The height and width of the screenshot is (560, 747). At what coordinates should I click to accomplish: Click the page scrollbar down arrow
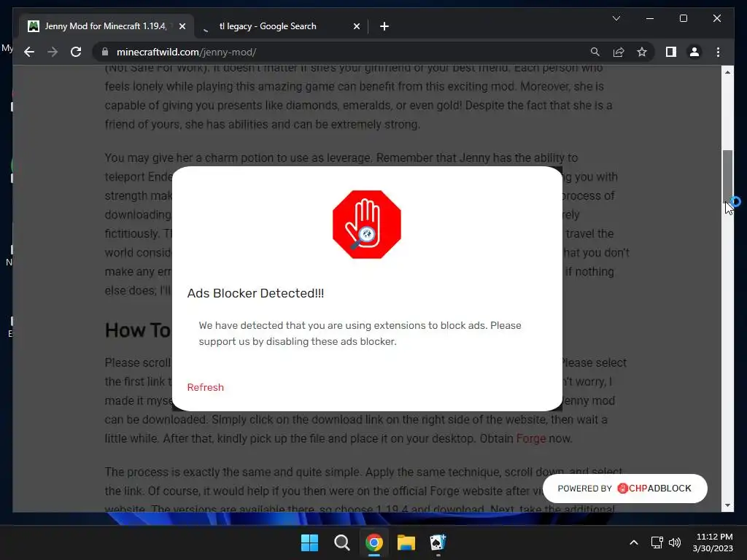click(x=727, y=505)
